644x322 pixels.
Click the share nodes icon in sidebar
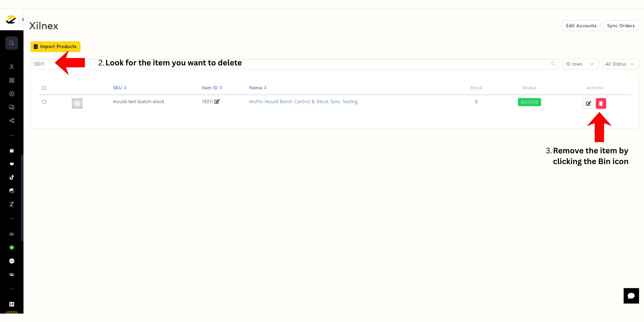(12, 121)
